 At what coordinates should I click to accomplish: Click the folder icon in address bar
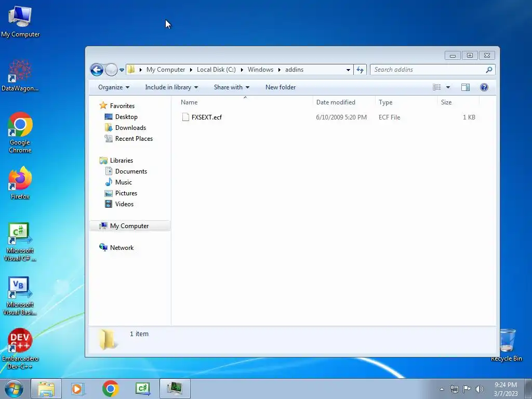(131, 70)
